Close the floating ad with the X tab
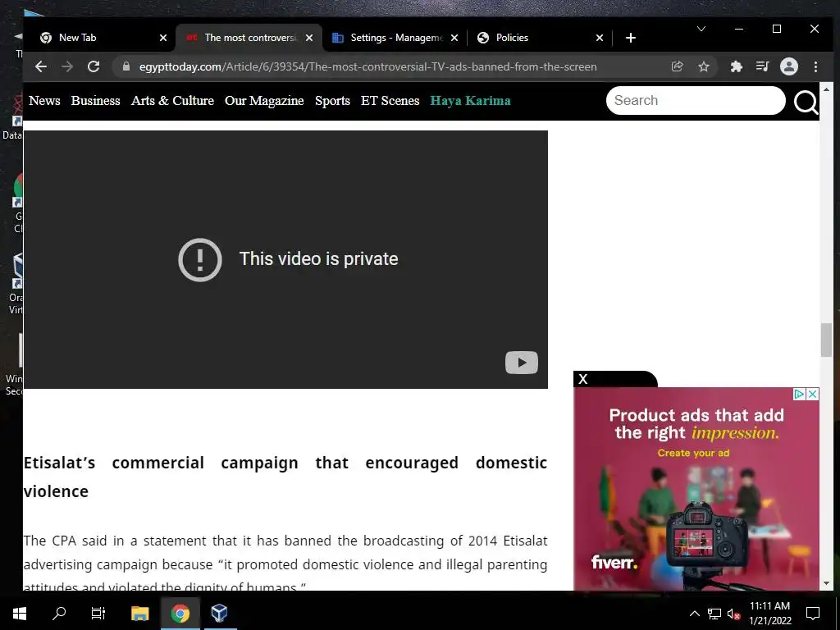Viewport: 840px width, 630px height. 583,379
